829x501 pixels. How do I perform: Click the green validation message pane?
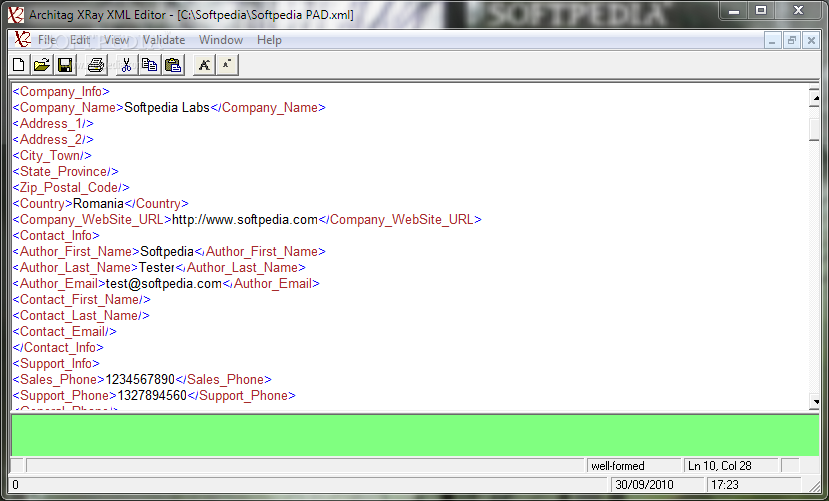tap(415, 435)
